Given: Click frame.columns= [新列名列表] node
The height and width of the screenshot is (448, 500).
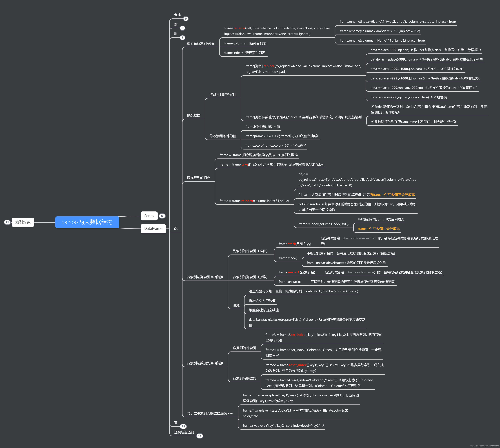Looking at the screenshot, I should tap(246, 43).
